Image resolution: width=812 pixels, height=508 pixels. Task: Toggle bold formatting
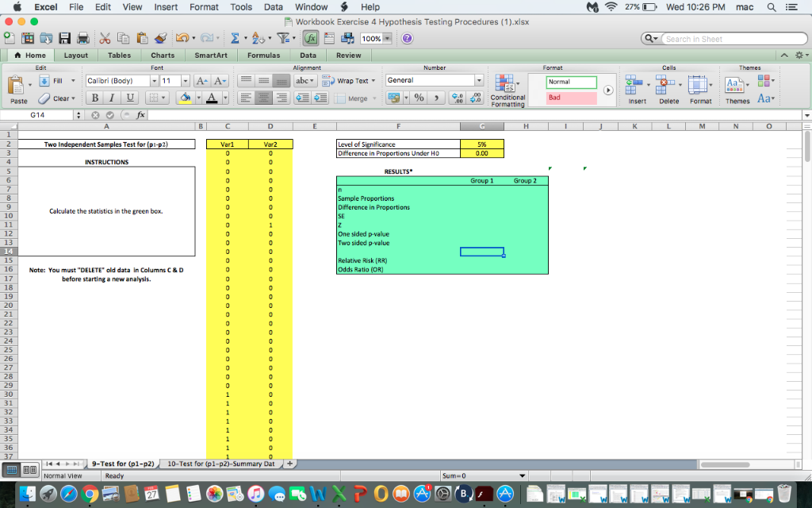[94, 97]
